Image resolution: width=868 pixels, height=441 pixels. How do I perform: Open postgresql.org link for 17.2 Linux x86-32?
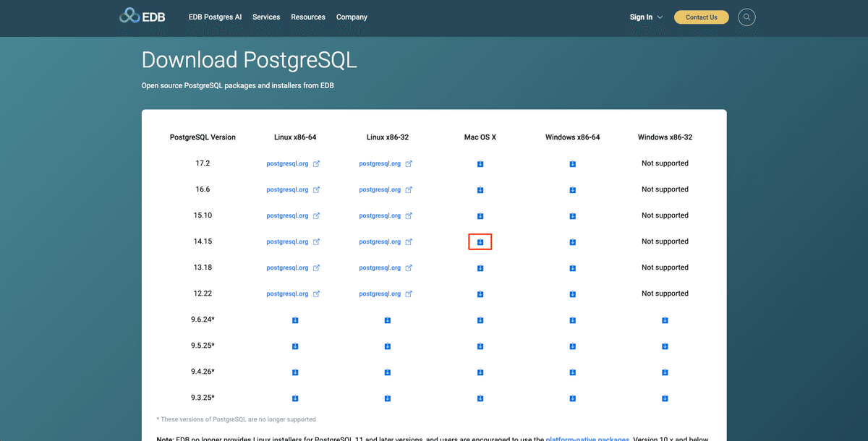point(386,163)
